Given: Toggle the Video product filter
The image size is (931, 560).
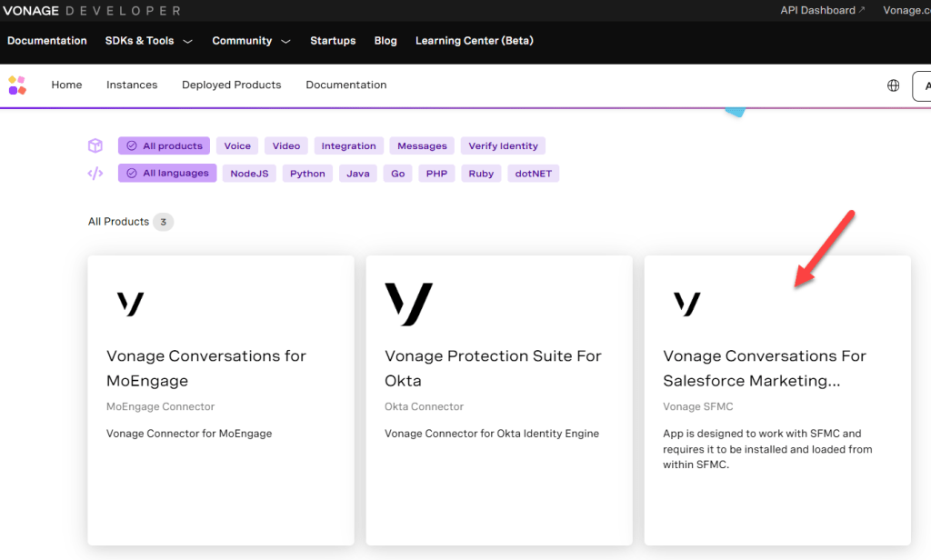Looking at the screenshot, I should 286,145.
